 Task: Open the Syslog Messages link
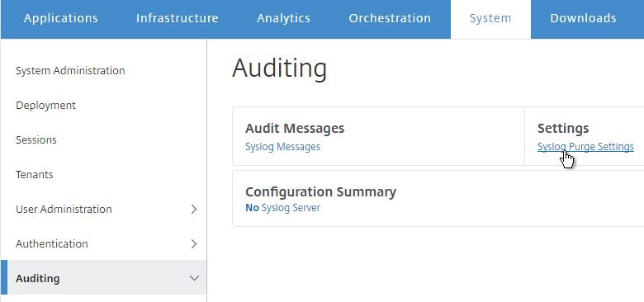[282, 147]
